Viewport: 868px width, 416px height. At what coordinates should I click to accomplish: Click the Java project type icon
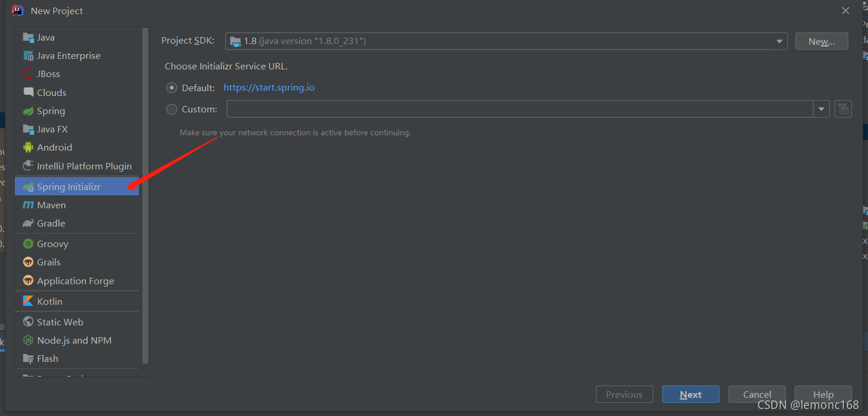pos(28,38)
